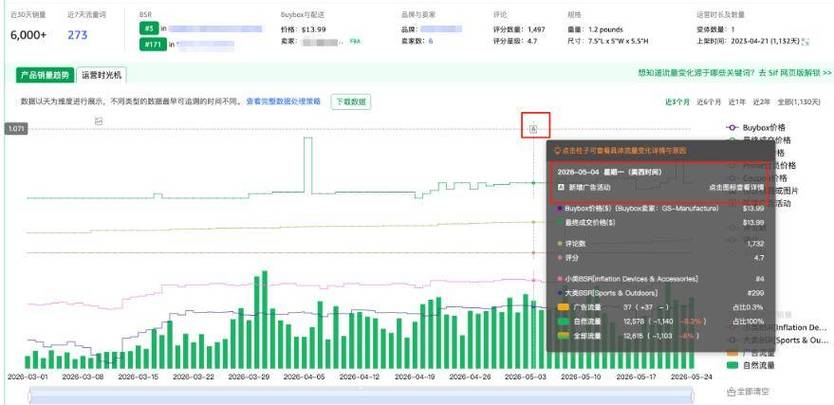834x405 pixels.
Task: Click the right handle of the date range slider
Action: click(693, 396)
